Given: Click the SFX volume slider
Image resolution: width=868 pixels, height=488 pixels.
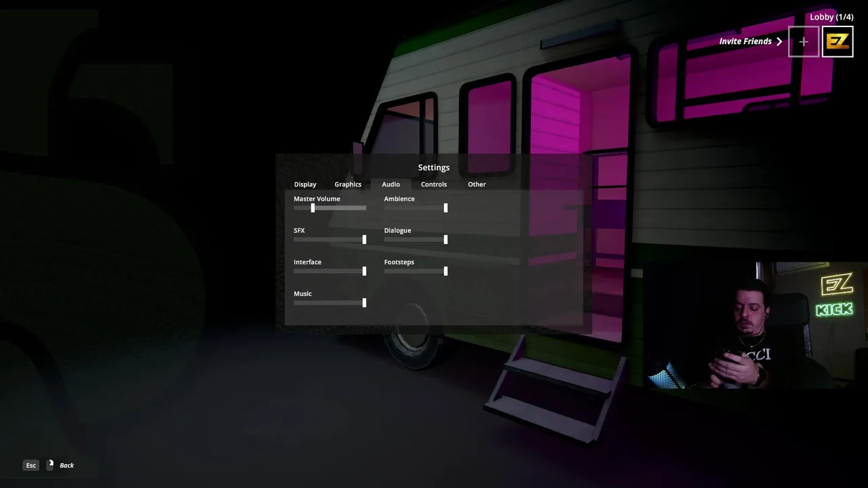Looking at the screenshot, I should [330, 239].
